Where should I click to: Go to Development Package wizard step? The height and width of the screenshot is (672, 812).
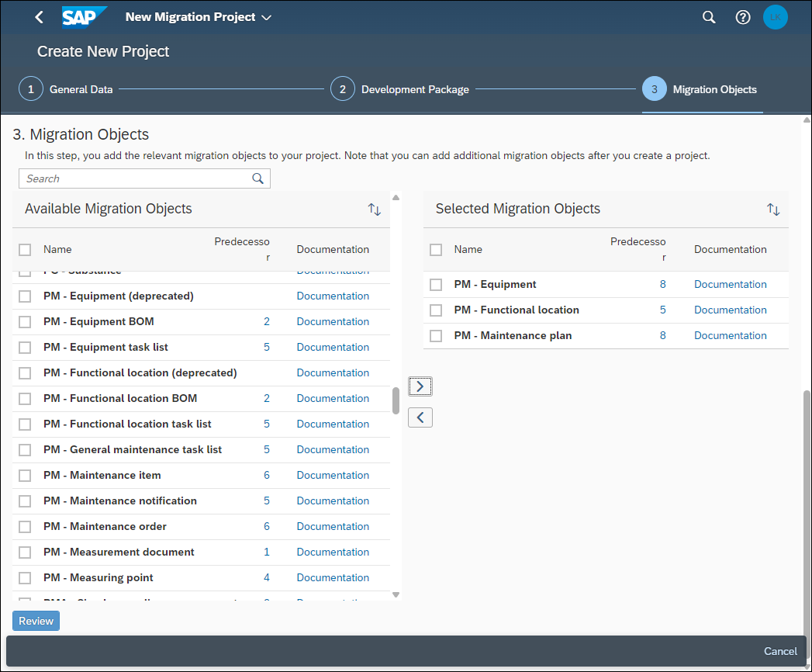click(399, 89)
